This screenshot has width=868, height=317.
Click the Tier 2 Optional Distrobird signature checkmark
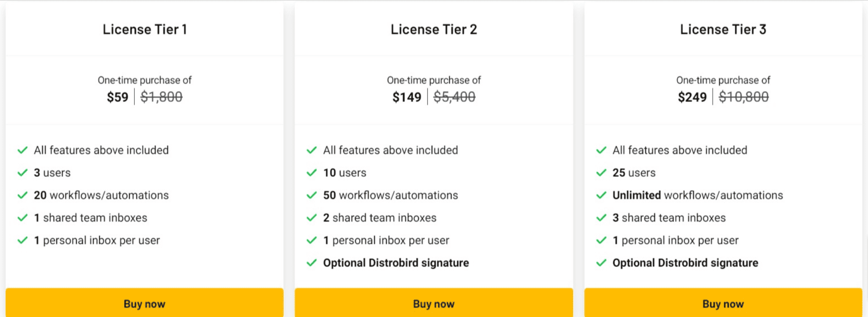(x=312, y=263)
